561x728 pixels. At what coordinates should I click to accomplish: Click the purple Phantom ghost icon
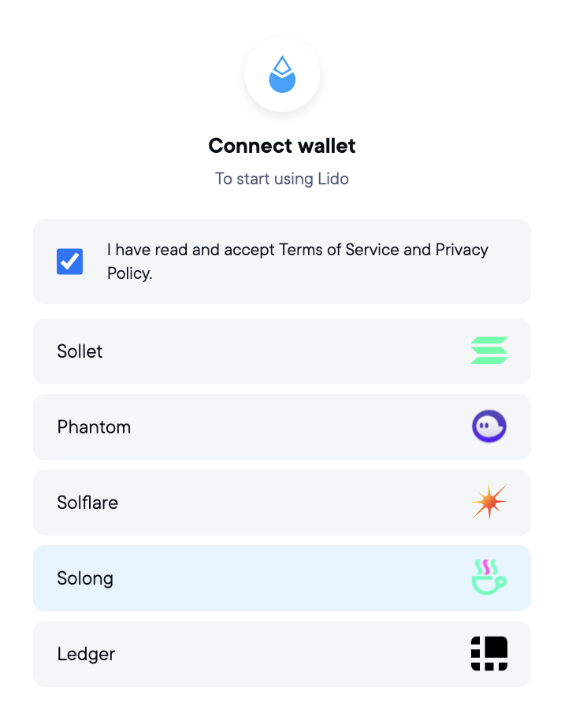(x=489, y=426)
